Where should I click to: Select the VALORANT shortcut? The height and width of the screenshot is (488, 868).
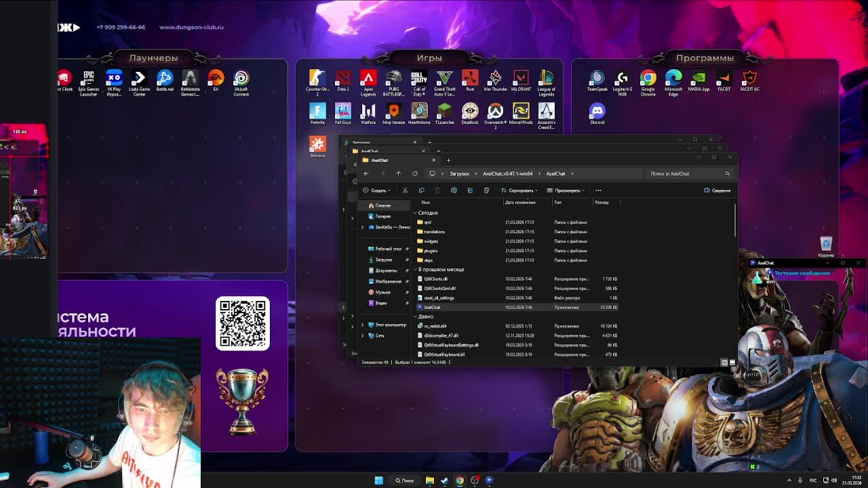(x=521, y=81)
